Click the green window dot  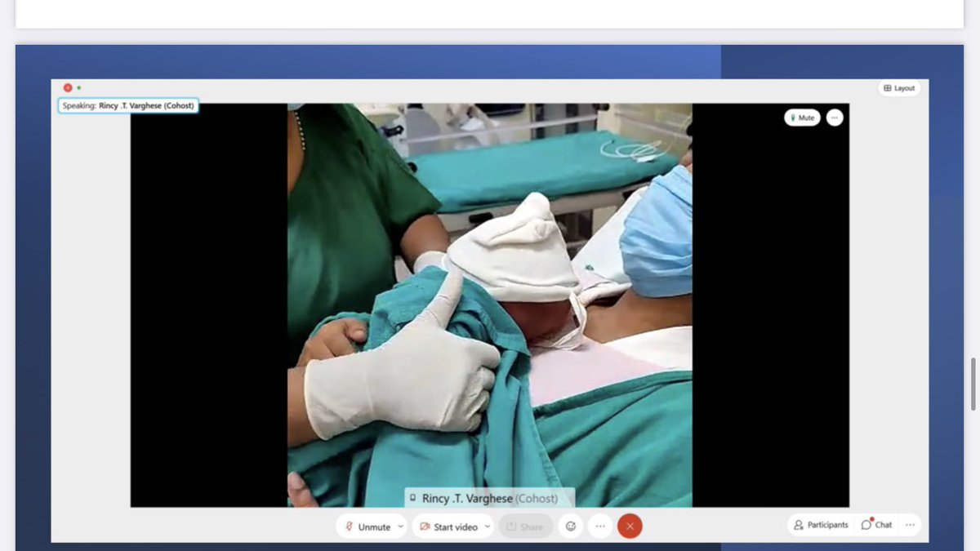pos(79,87)
